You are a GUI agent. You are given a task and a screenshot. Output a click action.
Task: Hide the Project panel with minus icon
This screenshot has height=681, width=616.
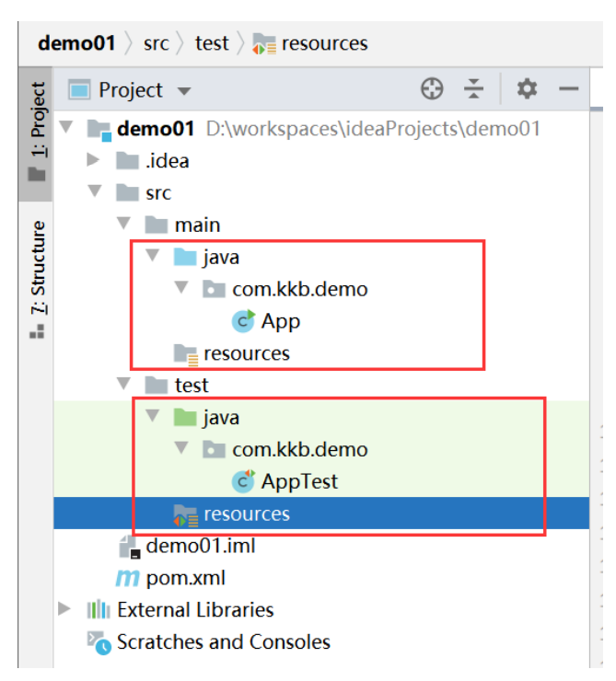(x=568, y=89)
